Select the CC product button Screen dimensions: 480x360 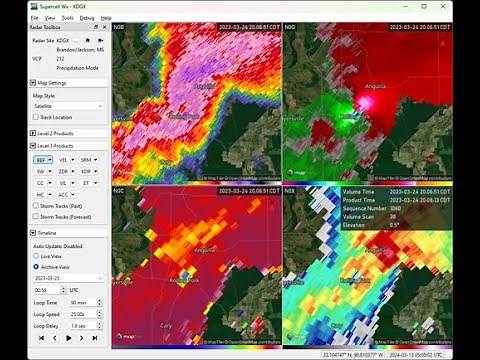tap(40, 183)
